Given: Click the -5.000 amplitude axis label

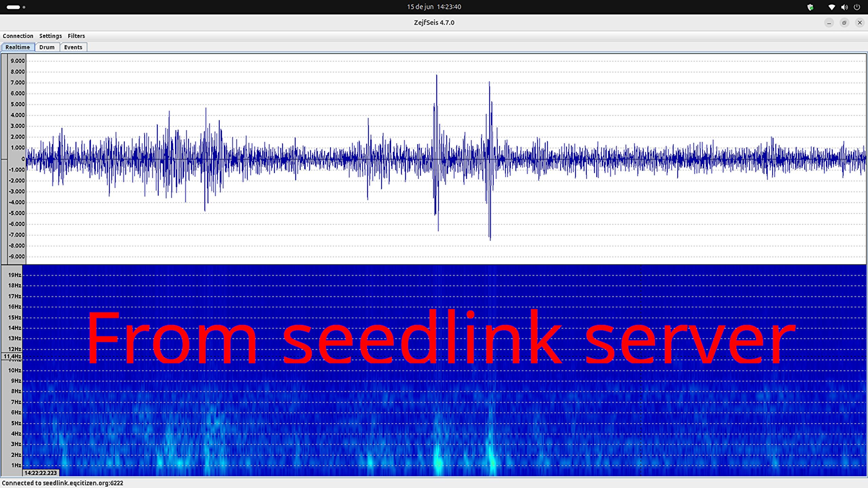Looking at the screenshot, I should coord(17,213).
